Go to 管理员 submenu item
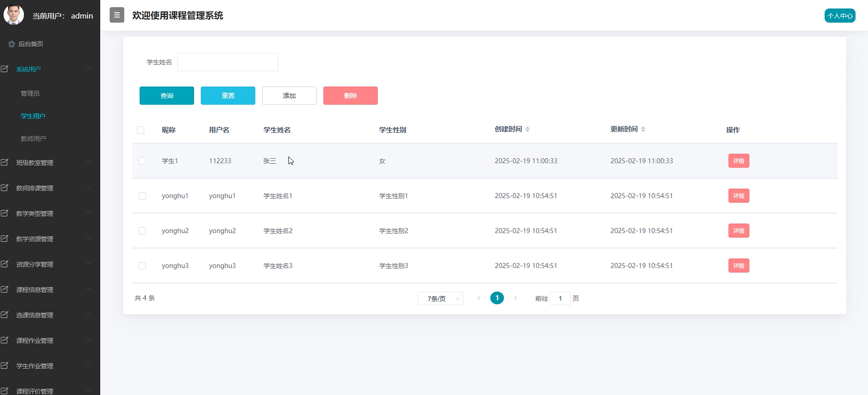The image size is (868, 395). pyautogui.click(x=30, y=93)
